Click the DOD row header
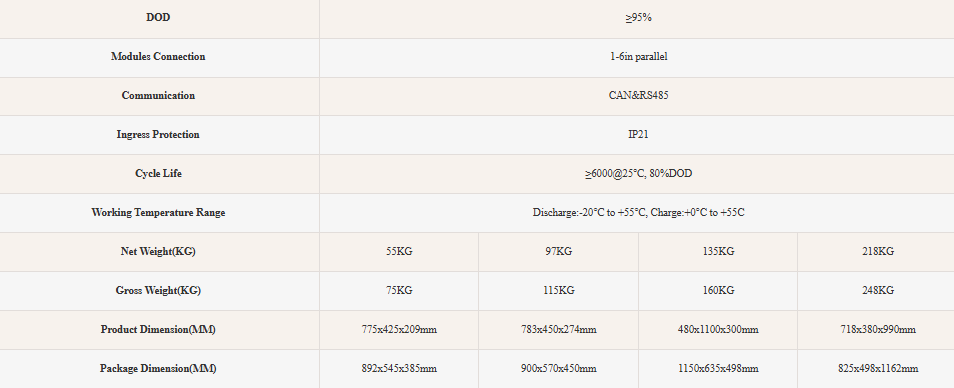 point(158,18)
